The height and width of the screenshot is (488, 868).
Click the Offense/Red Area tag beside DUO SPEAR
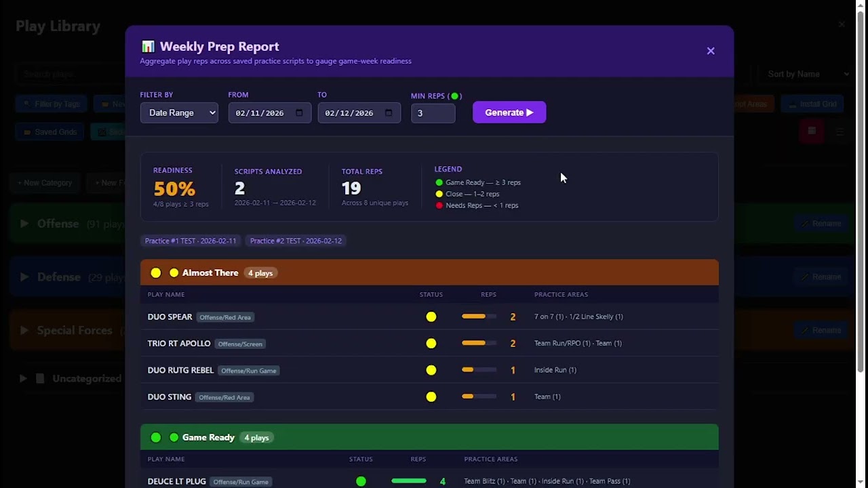pos(225,317)
